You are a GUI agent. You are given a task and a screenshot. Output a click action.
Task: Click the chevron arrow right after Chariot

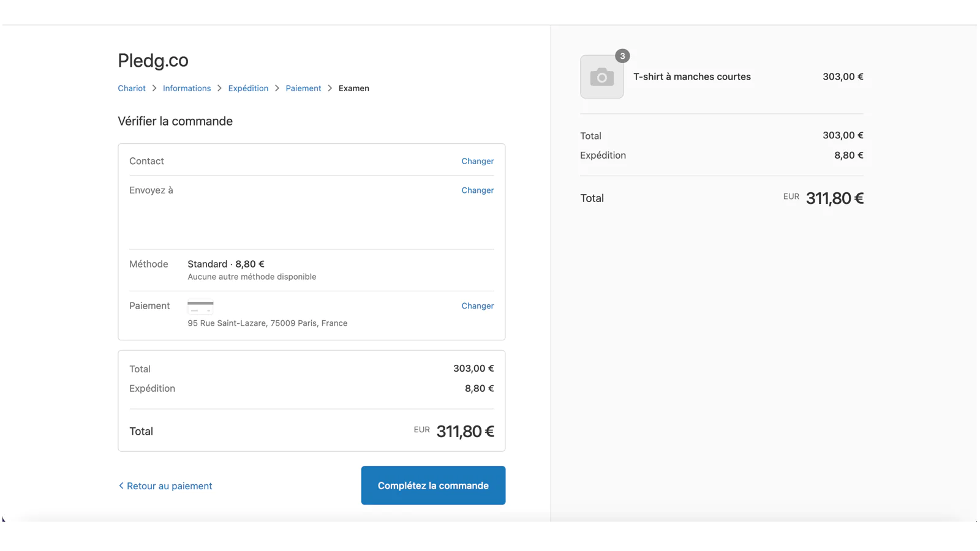coord(154,88)
